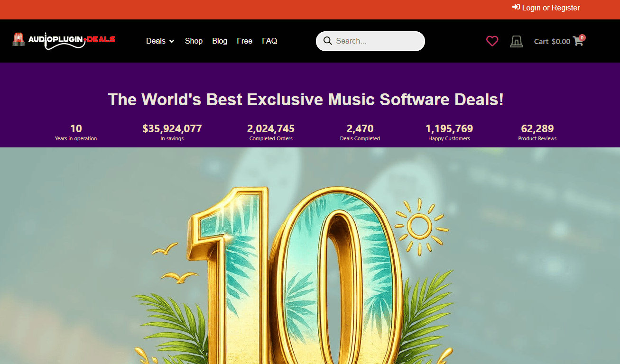
Task: Click the headline 'The World's Best Exclusive Music Software Deals!'
Action: pos(305,100)
